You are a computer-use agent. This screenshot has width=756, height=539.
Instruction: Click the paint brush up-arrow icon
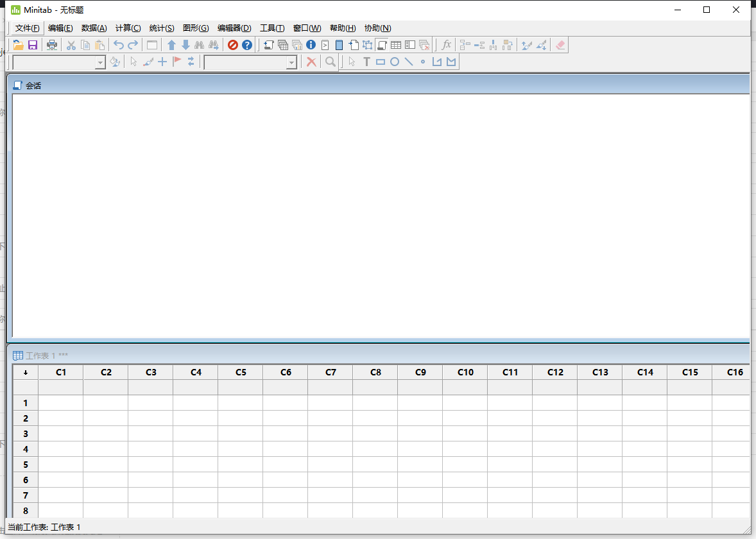tap(526, 45)
